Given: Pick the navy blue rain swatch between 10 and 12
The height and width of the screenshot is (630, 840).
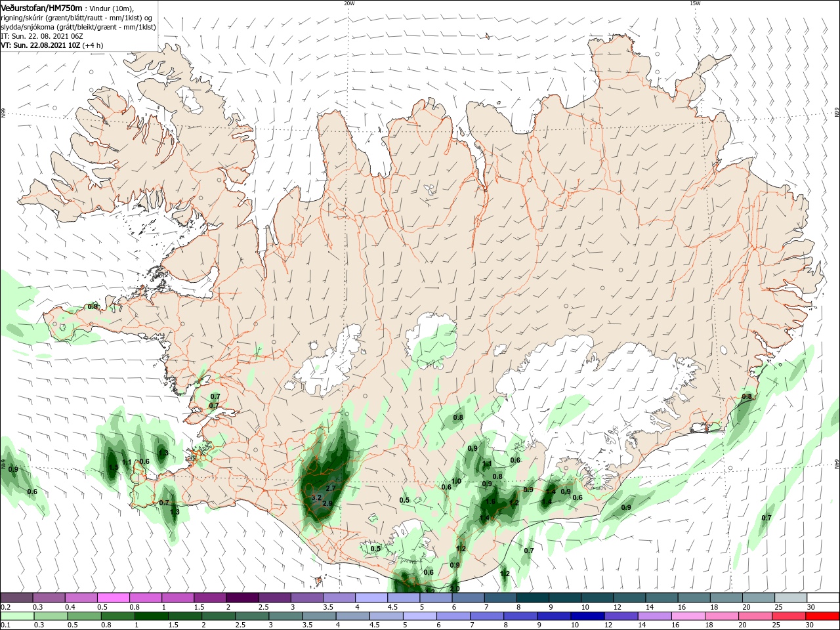Looking at the screenshot, I should tap(587, 616).
